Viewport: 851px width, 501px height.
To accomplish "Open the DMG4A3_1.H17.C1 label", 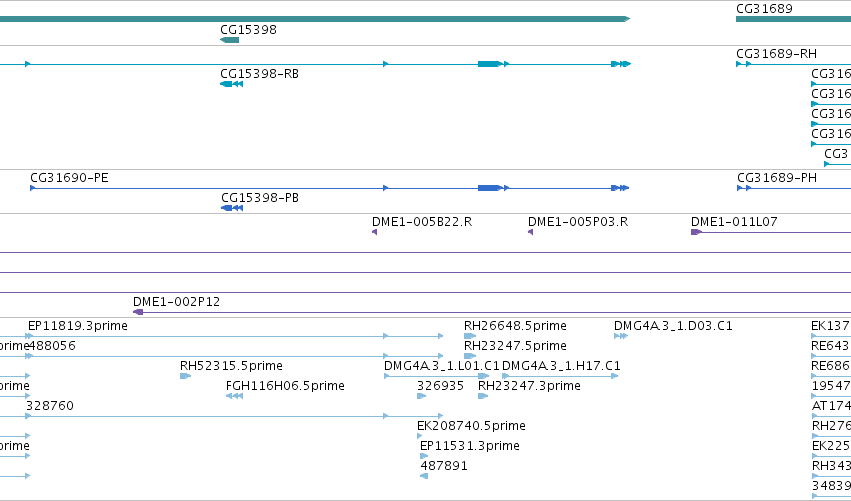I will (561, 366).
